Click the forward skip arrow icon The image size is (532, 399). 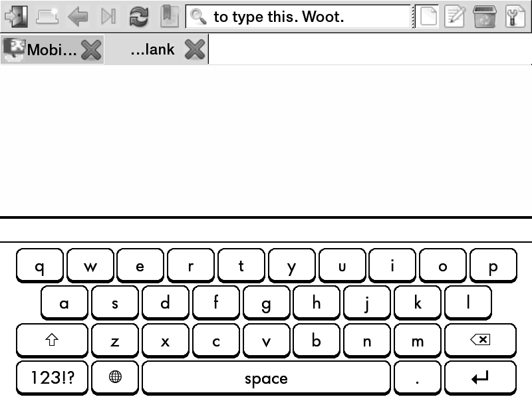(108, 16)
